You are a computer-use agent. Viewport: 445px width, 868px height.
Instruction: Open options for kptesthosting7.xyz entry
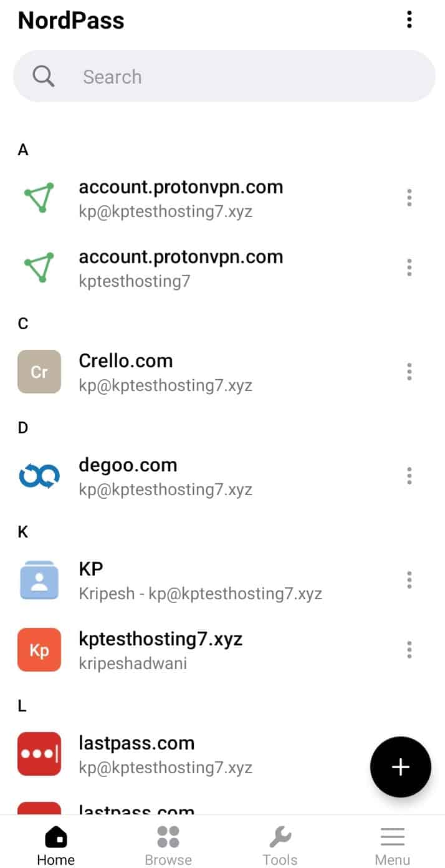pyautogui.click(x=409, y=650)
